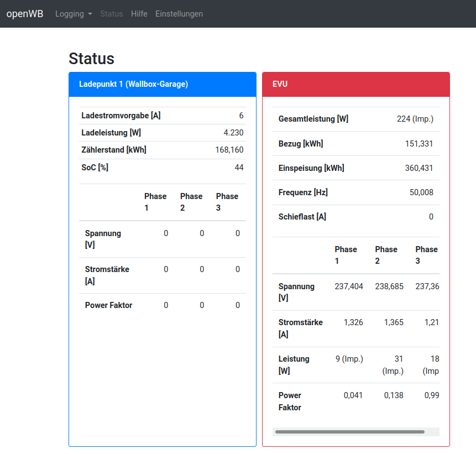
Task: Click the Frequenz value 50,008
Action: pos(421,192)
